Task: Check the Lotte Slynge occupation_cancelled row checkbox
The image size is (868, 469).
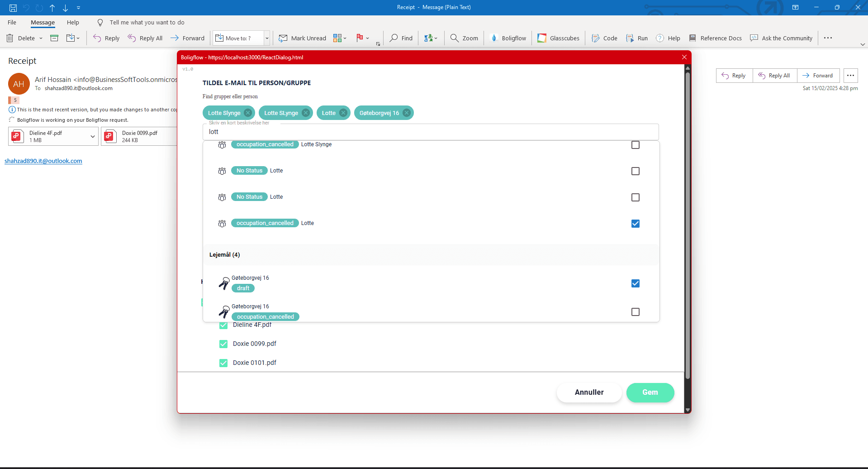Action: [x=636, y=145]
